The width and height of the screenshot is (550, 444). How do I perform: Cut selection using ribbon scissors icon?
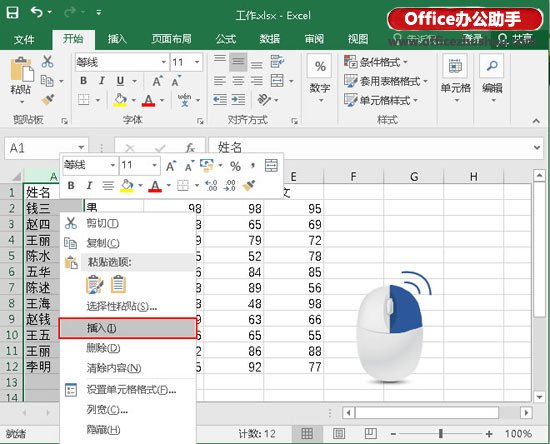(x=47, y=61)
